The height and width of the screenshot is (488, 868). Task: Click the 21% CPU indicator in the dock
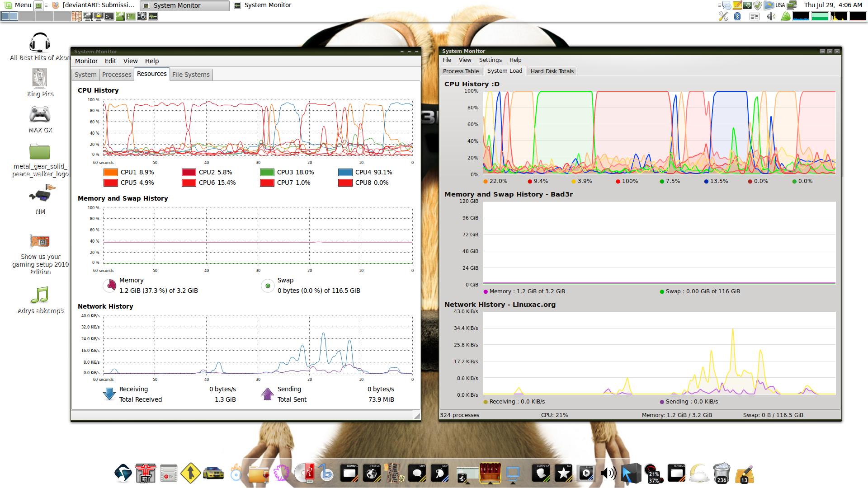[652, 473]
